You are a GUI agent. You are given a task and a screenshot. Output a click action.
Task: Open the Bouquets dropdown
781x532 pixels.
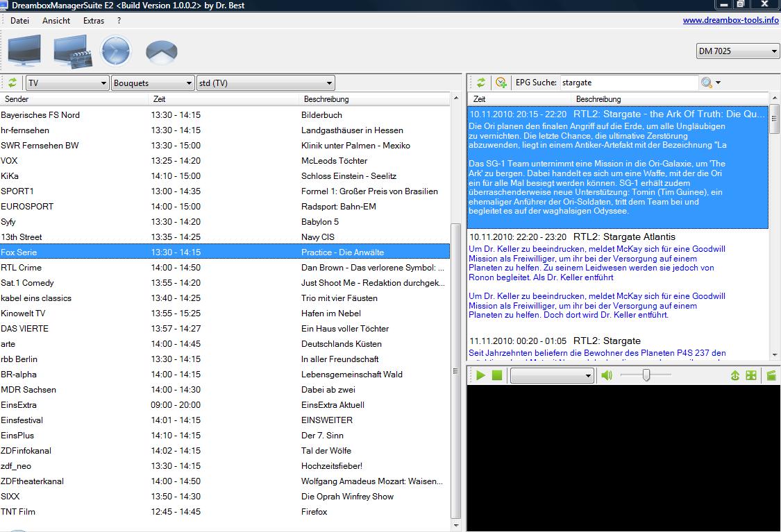point(152,83)
